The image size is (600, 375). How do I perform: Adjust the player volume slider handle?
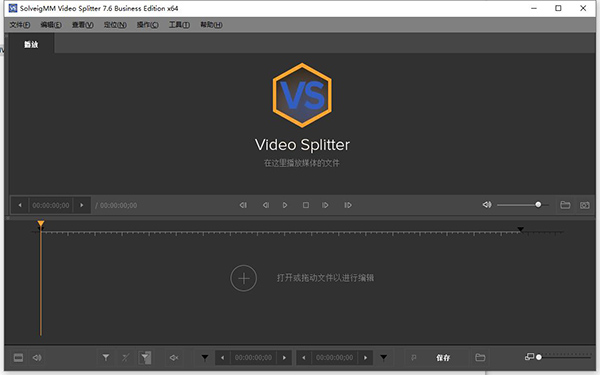(538, 205)
